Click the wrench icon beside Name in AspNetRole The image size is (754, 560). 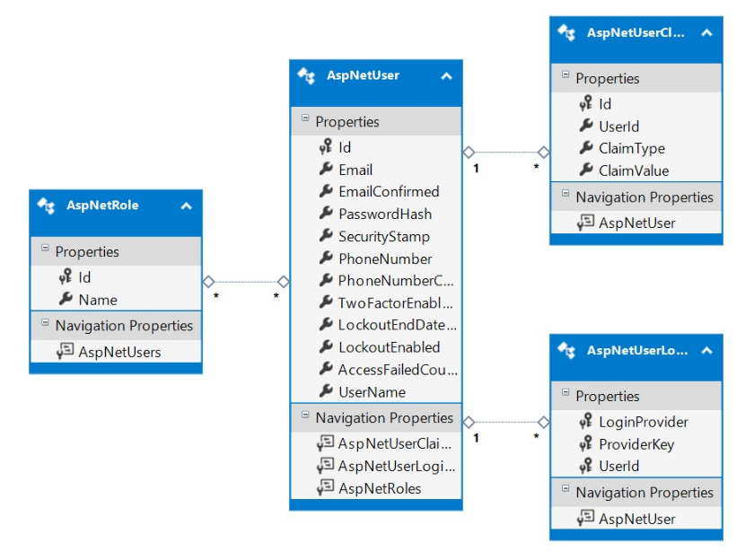(66, 299)
